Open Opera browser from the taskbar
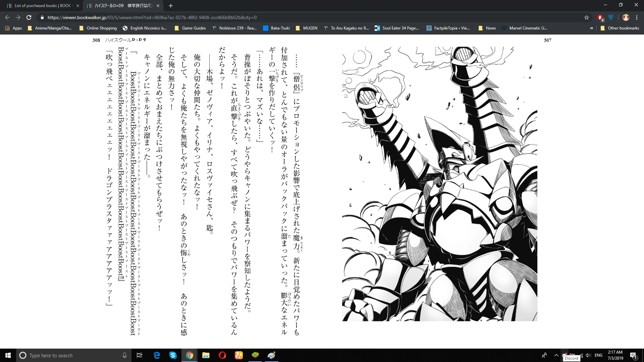This screenshot has height=362, width=644. tap(222, 355)
